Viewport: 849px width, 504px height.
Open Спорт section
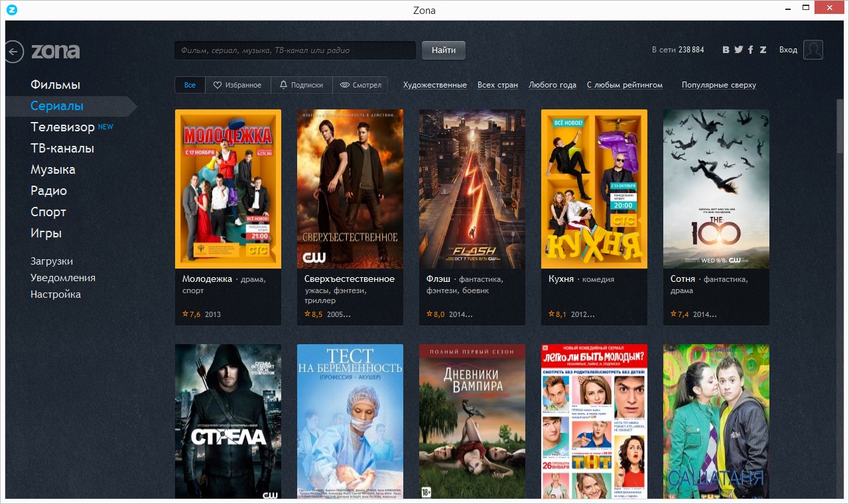click(48, 212)
